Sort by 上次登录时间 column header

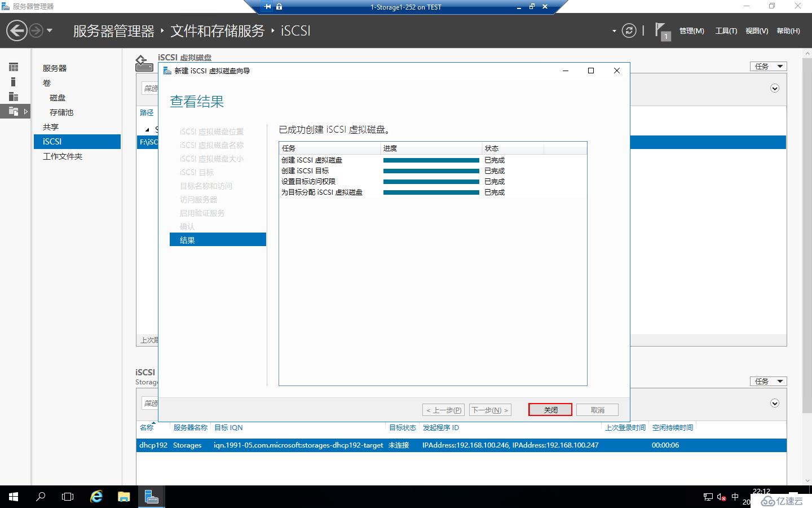coord(625,427)
